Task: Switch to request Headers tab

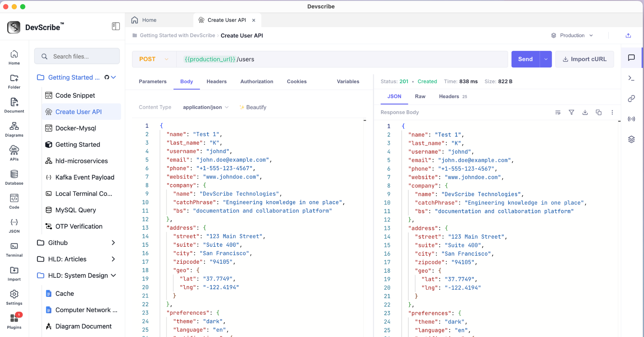Action: coord(216,82)
